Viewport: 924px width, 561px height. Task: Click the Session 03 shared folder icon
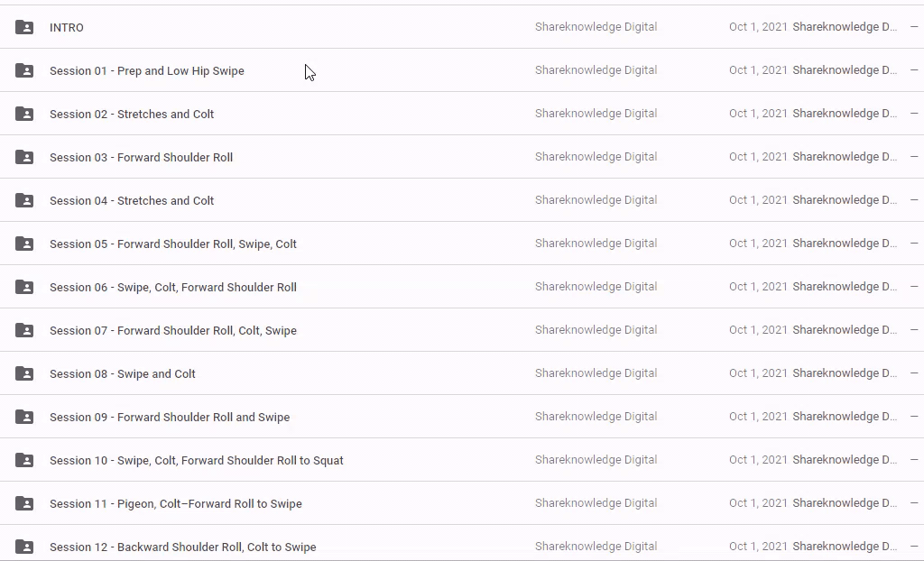click(24, 157)
